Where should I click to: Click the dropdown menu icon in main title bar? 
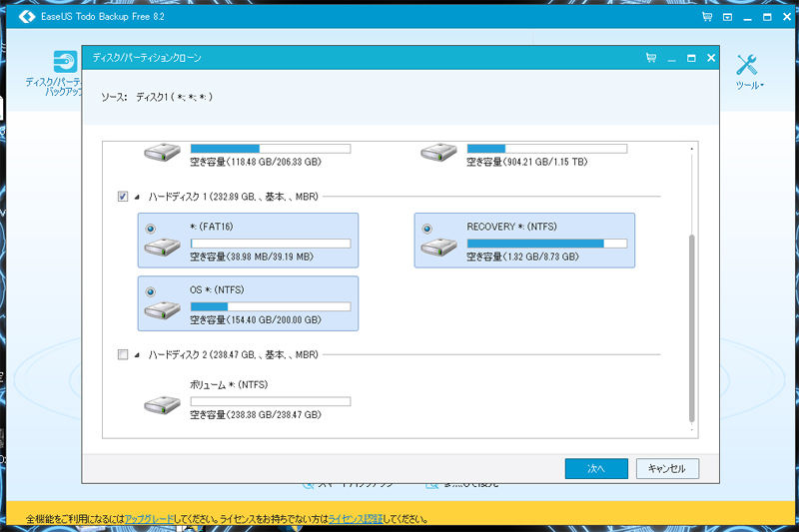[x=727, y=17]
